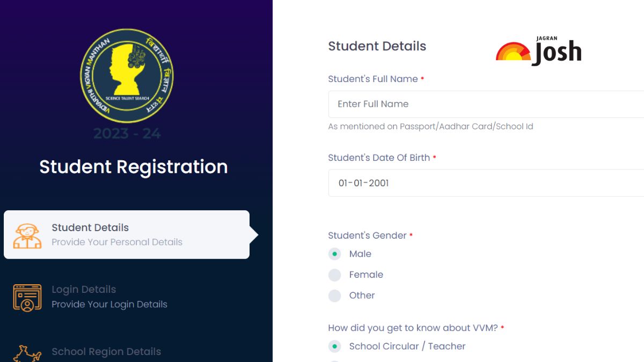Viewport: 644px width, 362px height.
Task: Choose Other as student's gender
Action: (x=335, y=295)
